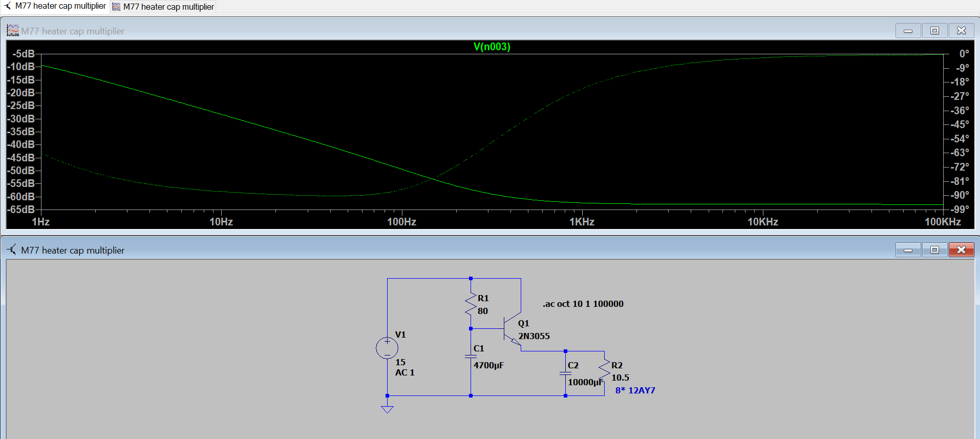Click the 4700µF capacitor value
980x439 pixels.
488,365
